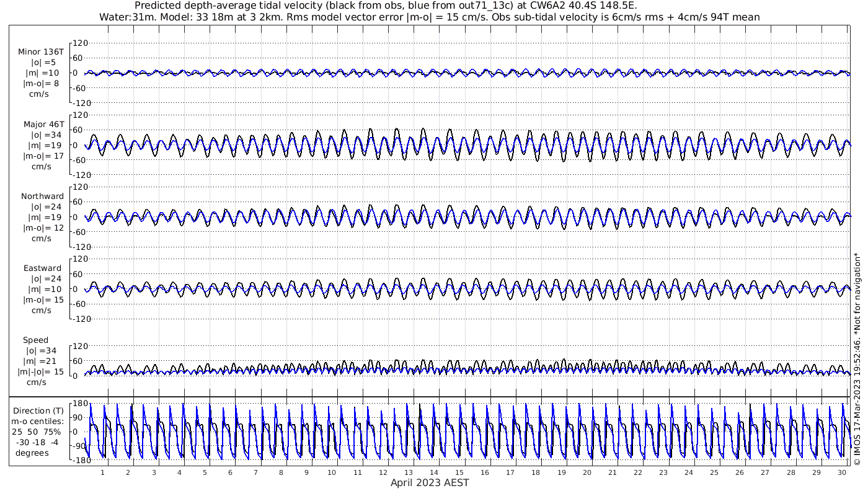Viewport: 868px width, 496px height.
Task: Click '|m-o|= 12' in the Northward panel
Action: [43, 228]
